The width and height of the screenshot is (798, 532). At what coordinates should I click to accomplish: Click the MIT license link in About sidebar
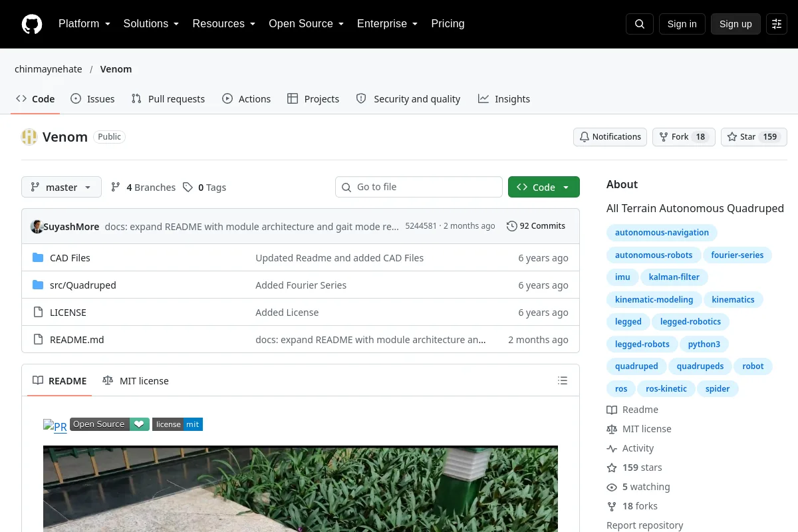pyautogui.click(x=639, y=429)
